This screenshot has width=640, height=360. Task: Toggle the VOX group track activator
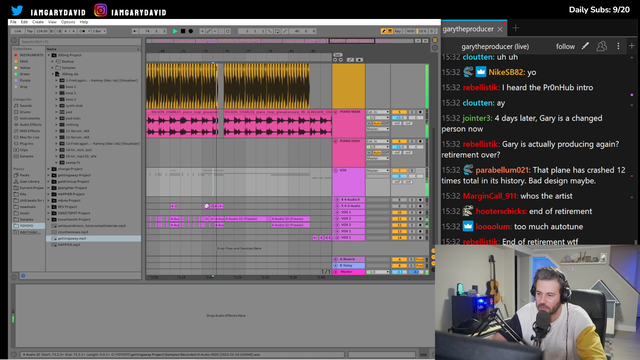coord(399,171)
